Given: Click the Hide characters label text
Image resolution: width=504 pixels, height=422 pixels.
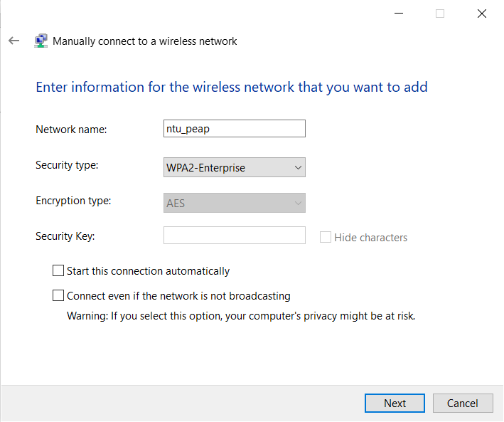Looking at the screenshot, I should [370, 238].
